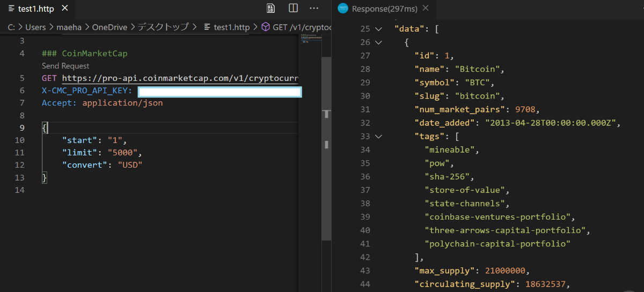Click the "mineable" tag line
This screenshot has width=644, height=292.
(451, 149)
